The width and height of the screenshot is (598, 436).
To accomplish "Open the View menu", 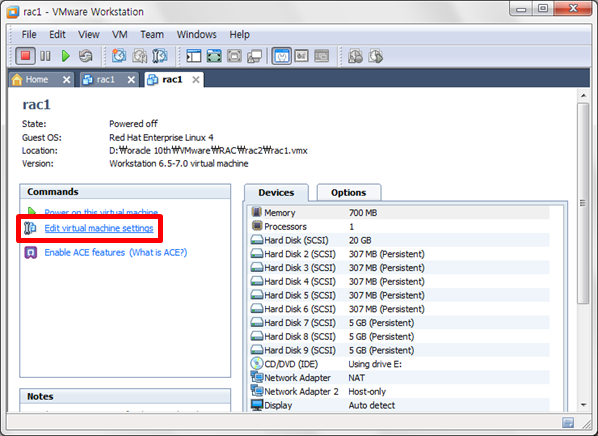I will 88,35.
